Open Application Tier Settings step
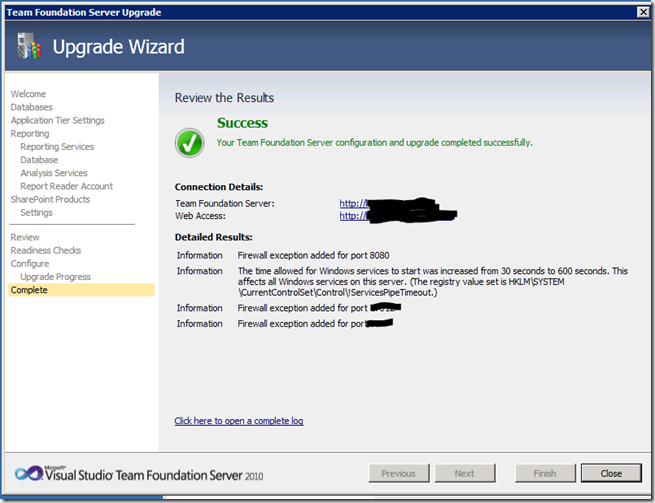This screenshot has height=503, width=655. click(x=58, y=120)
